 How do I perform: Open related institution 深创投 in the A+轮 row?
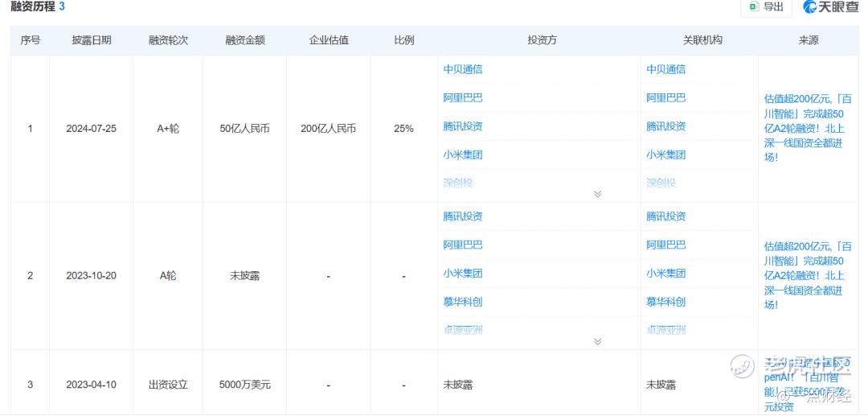pos(661,183)
